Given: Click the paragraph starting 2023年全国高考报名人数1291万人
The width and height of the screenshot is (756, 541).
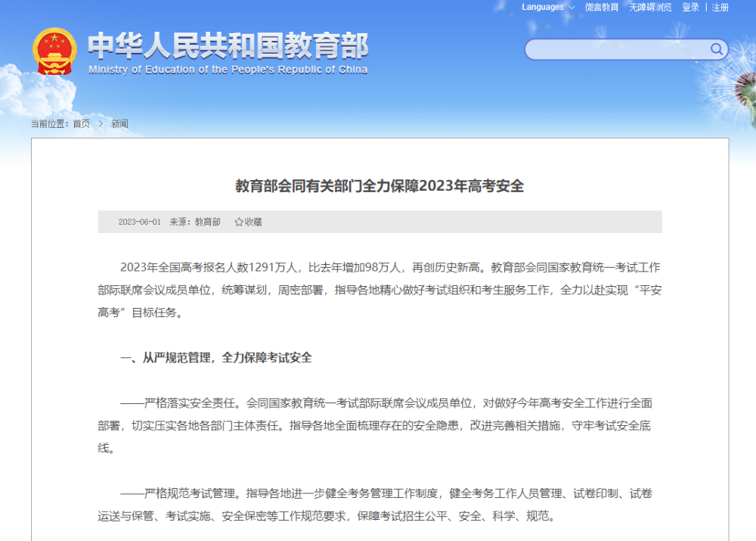Looking at the screenshot, I should click(x=380, y=290).
